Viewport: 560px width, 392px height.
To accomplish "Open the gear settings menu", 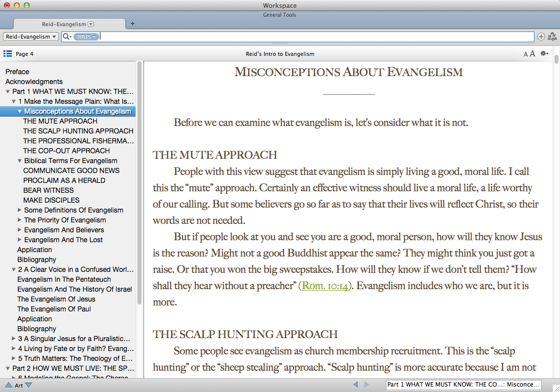I will tap(545, 54).
